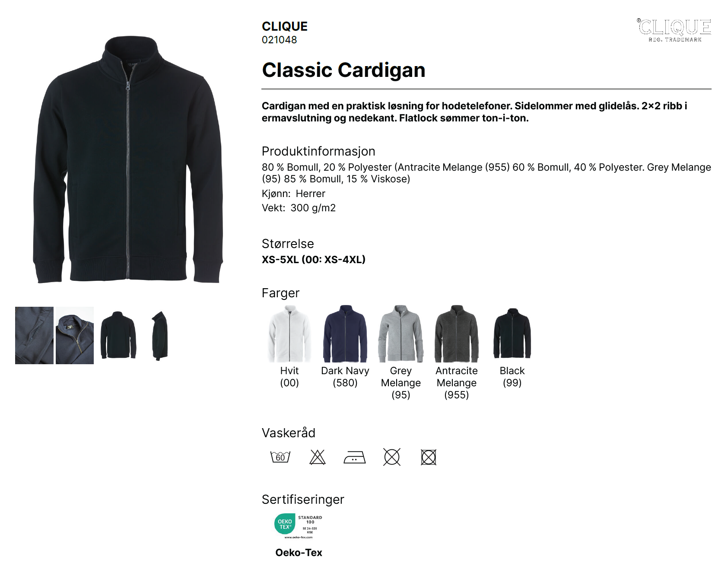Viewport: 728px width, 569px height.
Task: Select the Hvit (00) color variant
Action: point(289,334)
